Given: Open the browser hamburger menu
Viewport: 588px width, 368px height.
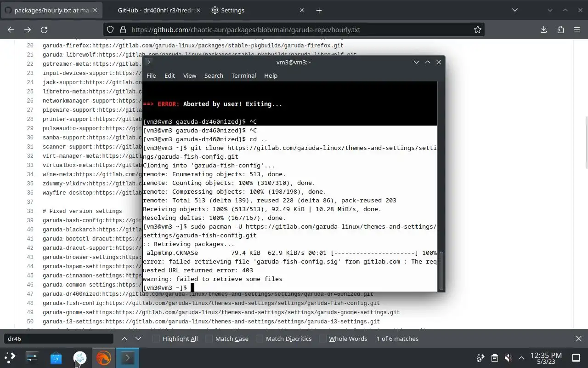Looking at the screenshot, I should tap(577, 29).
